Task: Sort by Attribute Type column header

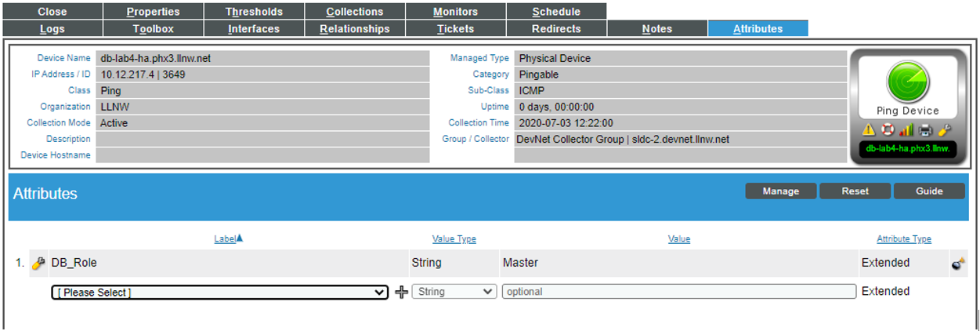Action: point(903,239)
